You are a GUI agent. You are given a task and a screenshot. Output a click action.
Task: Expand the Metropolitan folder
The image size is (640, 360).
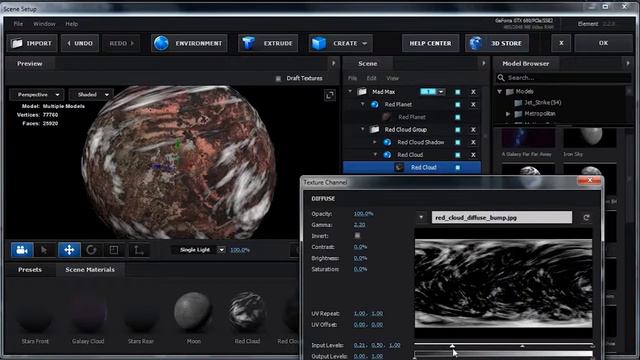(x=508, y=114)
